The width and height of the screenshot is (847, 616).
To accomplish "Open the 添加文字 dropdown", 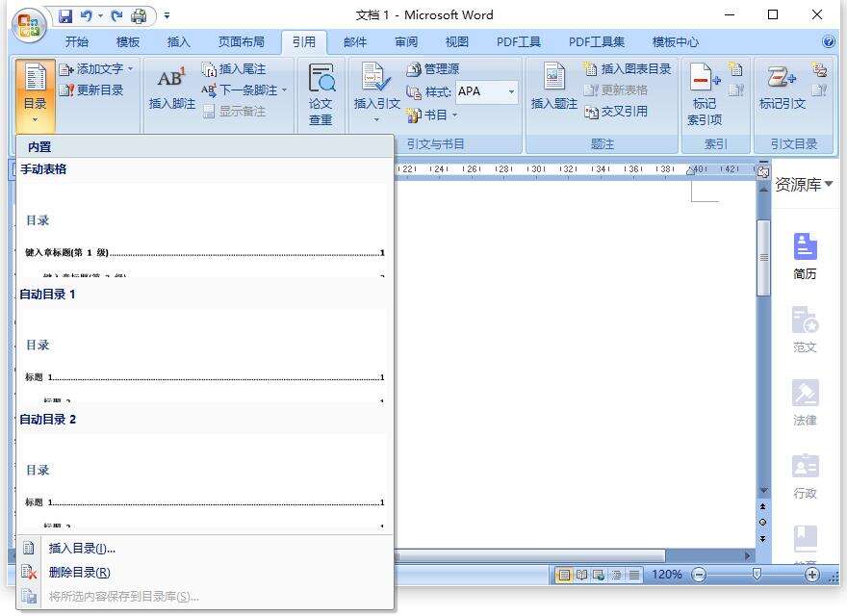I will pyautogui.click(x=96, y=69).
